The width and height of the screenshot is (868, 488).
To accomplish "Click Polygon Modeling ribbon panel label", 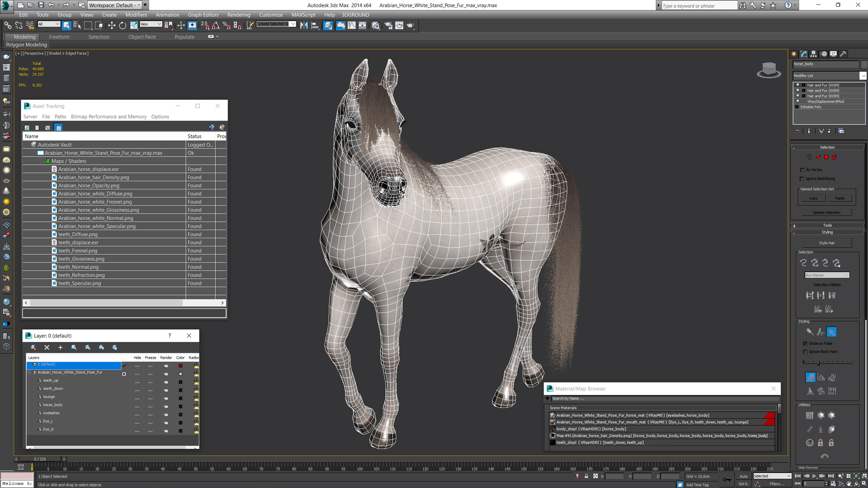I will tap(26, 45).
